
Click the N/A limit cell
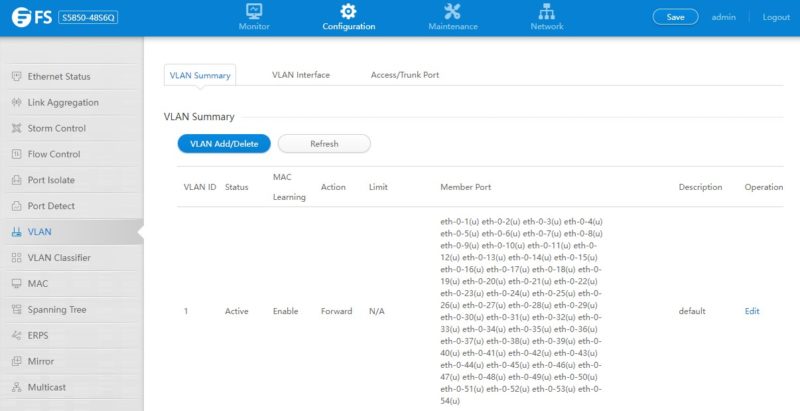377,311
